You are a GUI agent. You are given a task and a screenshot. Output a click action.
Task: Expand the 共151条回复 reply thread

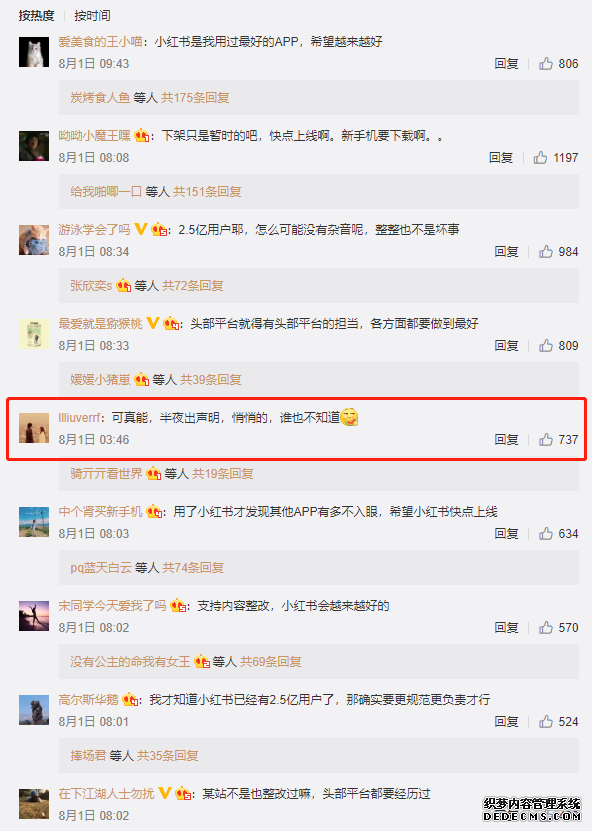click(207, 191)
